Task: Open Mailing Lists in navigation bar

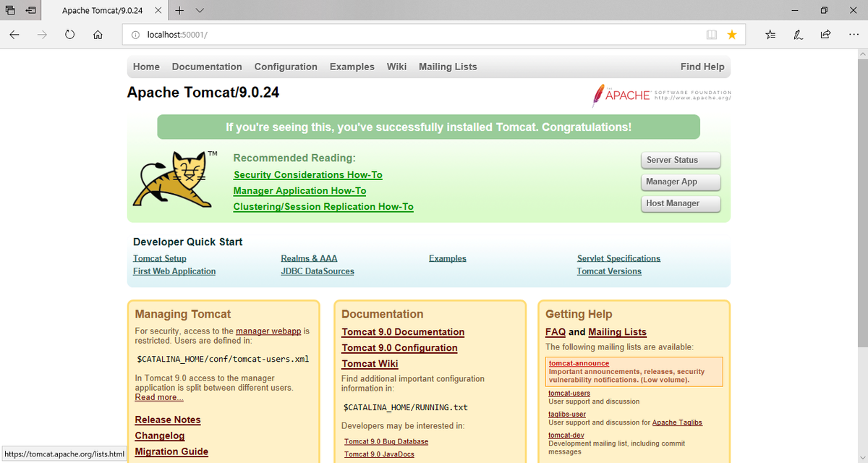Action: pos(448,67)
